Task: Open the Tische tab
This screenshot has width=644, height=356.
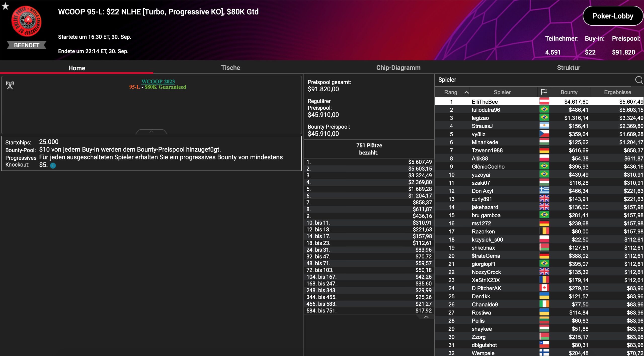Action: click(230, 67)
